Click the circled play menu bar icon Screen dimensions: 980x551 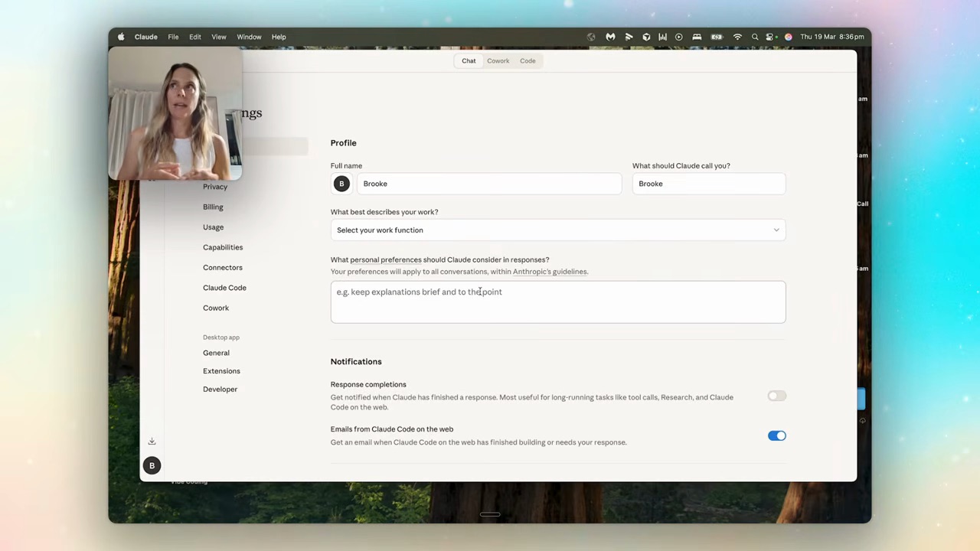point(678,37)
